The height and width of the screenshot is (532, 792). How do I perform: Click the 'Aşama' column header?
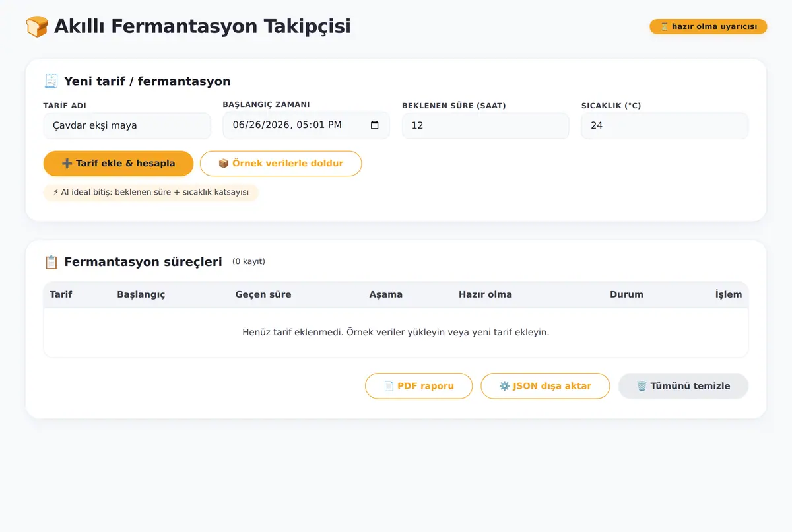(385, 294)
